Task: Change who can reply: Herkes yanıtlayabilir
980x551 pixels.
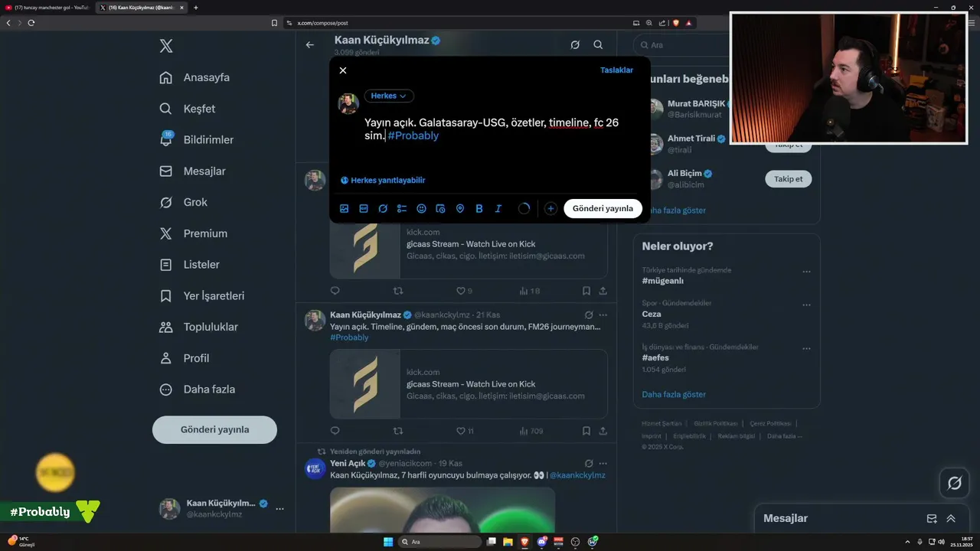Action: 383,180
